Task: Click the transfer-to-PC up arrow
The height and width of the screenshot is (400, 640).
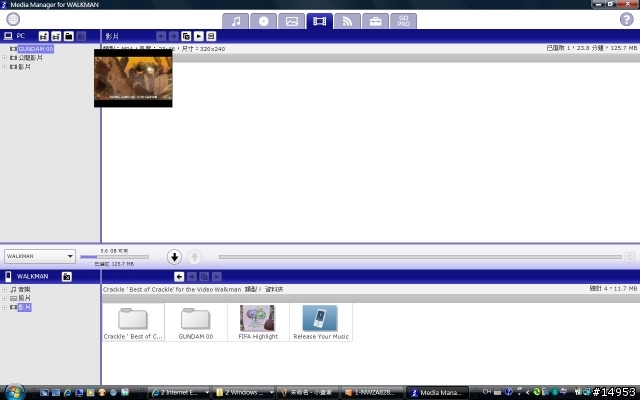Action: point(195,257)
